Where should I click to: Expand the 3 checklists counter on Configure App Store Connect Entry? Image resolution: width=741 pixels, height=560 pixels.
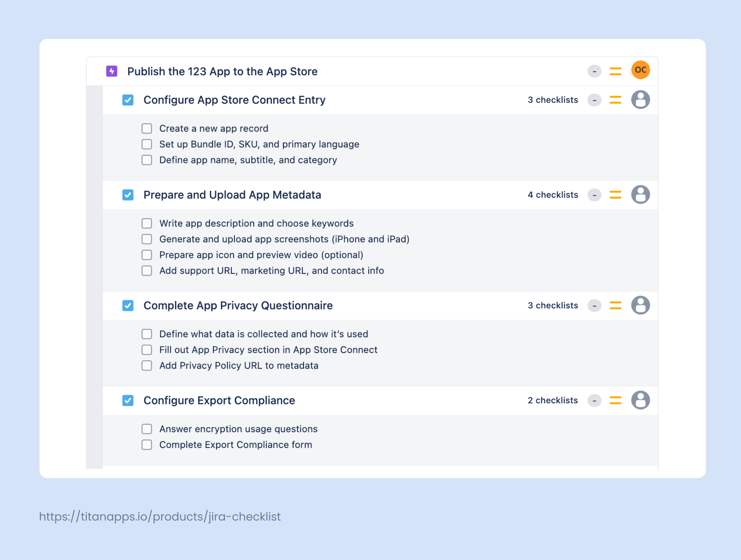552,99
